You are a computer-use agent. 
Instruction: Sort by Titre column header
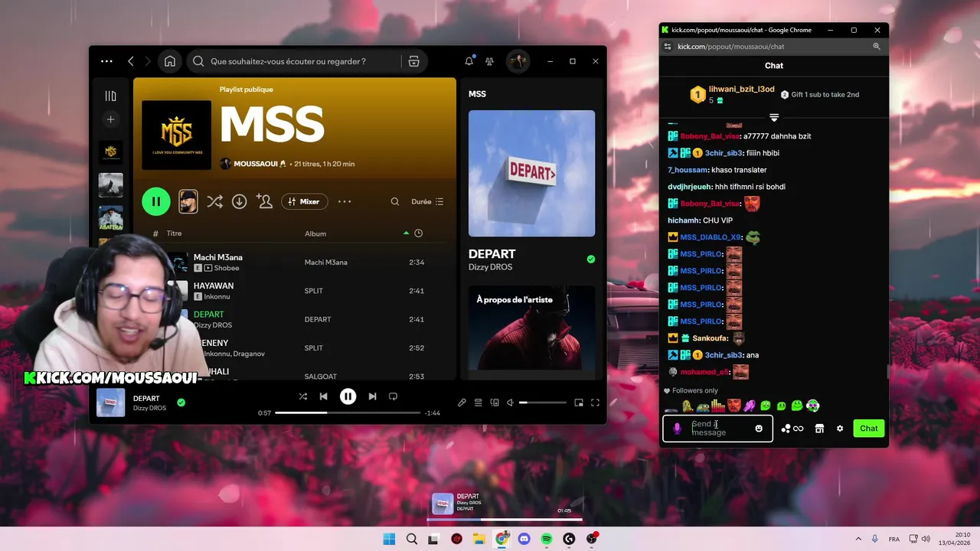[x=174, y=233]
